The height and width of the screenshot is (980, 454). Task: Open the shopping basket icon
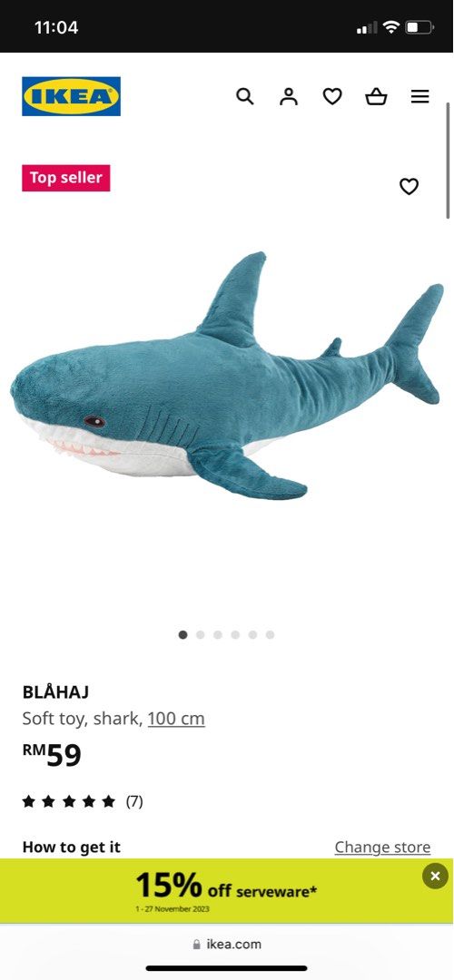[376, 96]
